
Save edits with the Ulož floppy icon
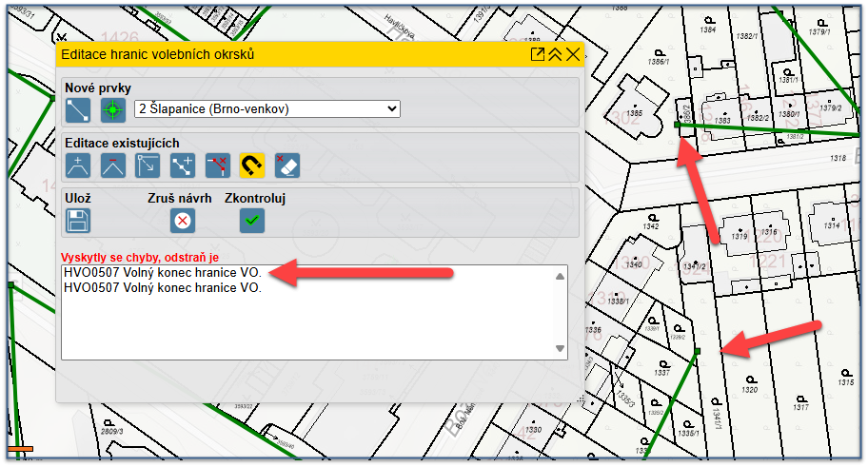pos(78,221)
